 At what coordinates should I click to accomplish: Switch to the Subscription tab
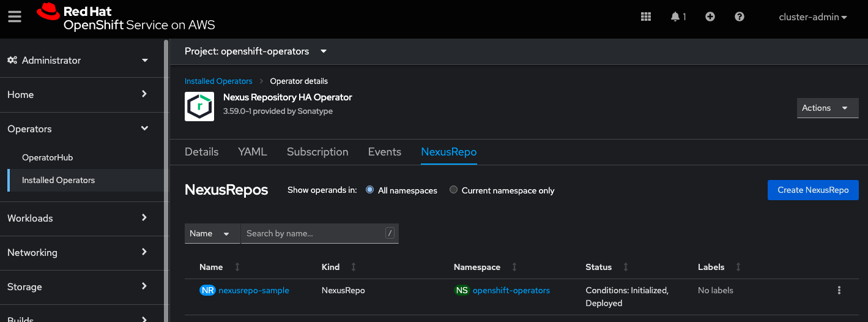[x=317, y=152]
